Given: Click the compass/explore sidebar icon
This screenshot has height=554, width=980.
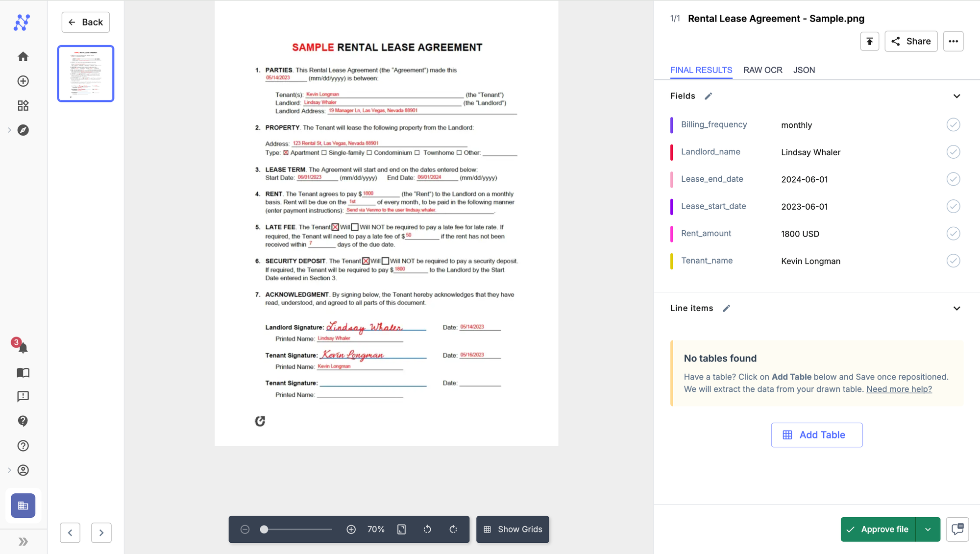Looking at the screenshot, I should click(23, 130).
